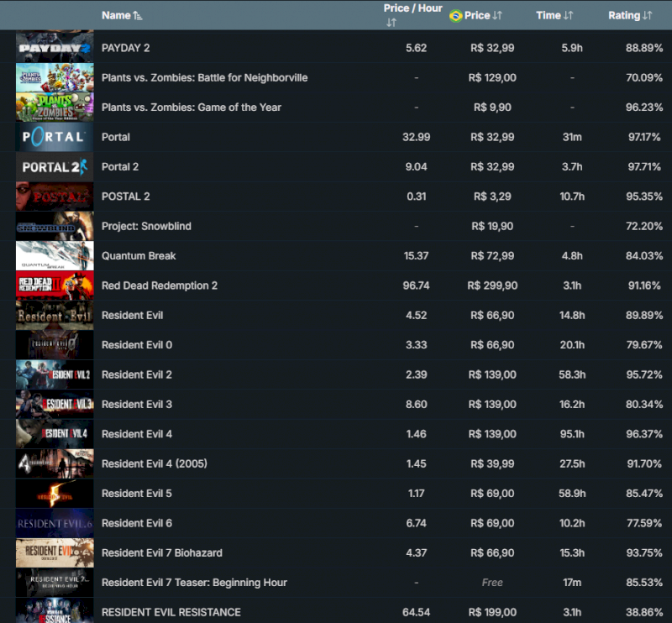Open the Quantum Break thumbnail

55,256
